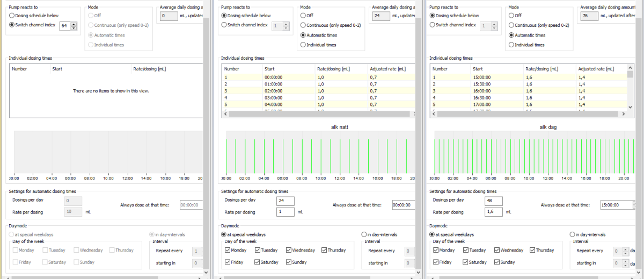Screen dimensions: 644x279
Task: Click the 'Adjusted rate [mL]' column header in alk natt table
Action: click(x=391, y=69)
